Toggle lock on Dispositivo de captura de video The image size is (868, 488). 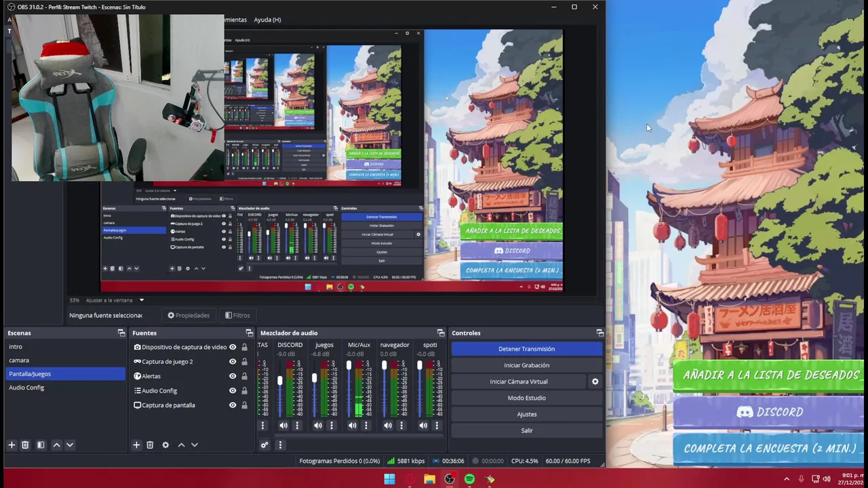click(244, 347)
